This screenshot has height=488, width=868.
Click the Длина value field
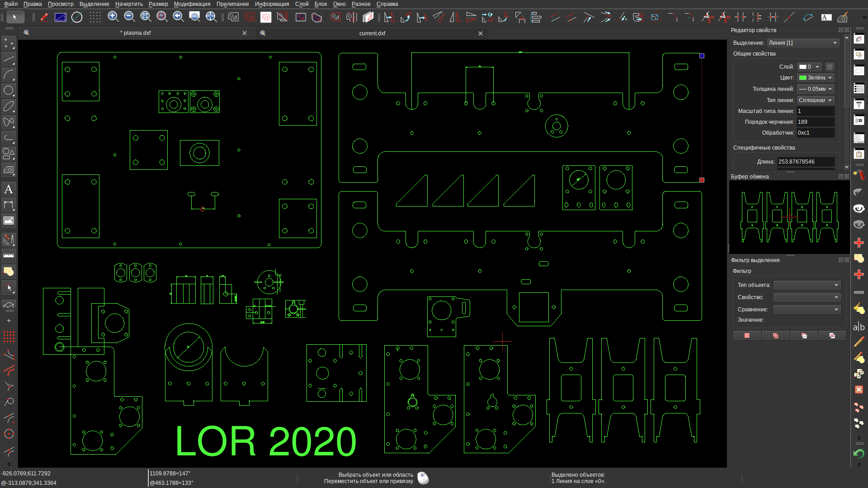tap(806, 162)
